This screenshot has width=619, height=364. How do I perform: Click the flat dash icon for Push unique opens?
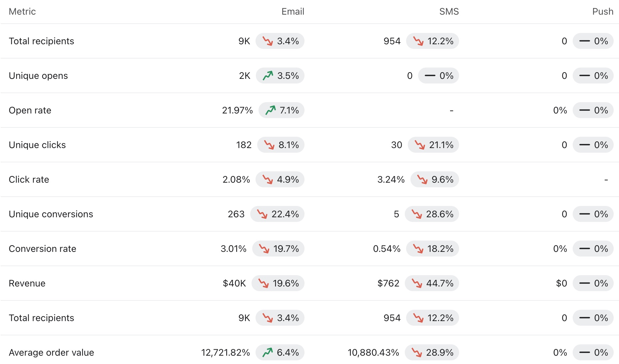[584, 76]
